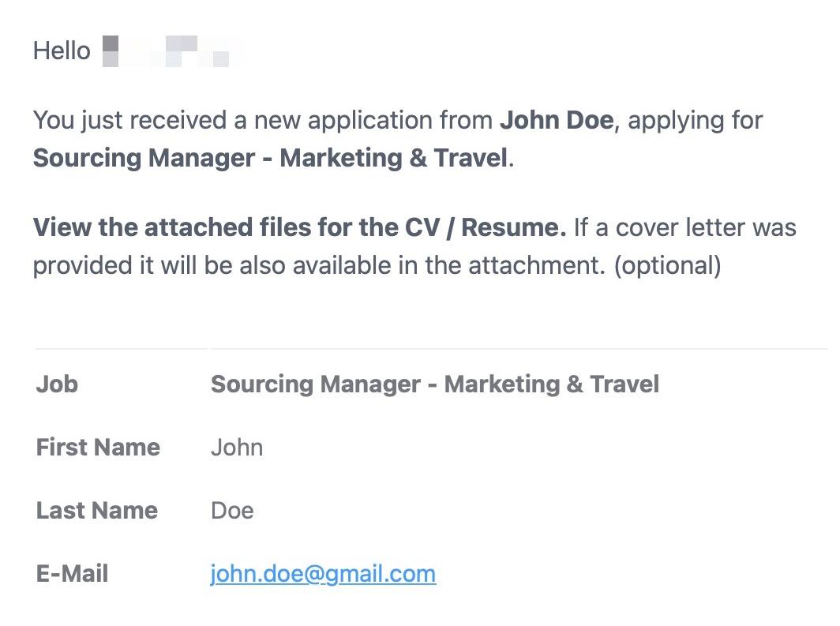Click the Hello greeting word
The height and width of the screenshot is (626, 840).
(62, 51)
